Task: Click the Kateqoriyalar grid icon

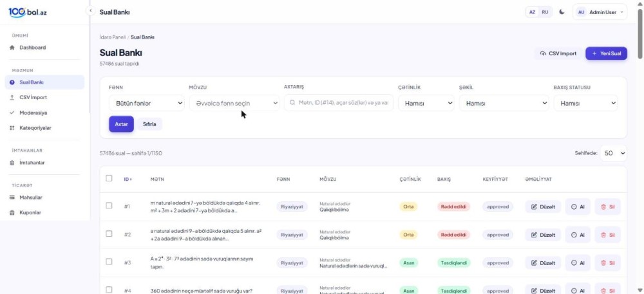Action: 12,128
